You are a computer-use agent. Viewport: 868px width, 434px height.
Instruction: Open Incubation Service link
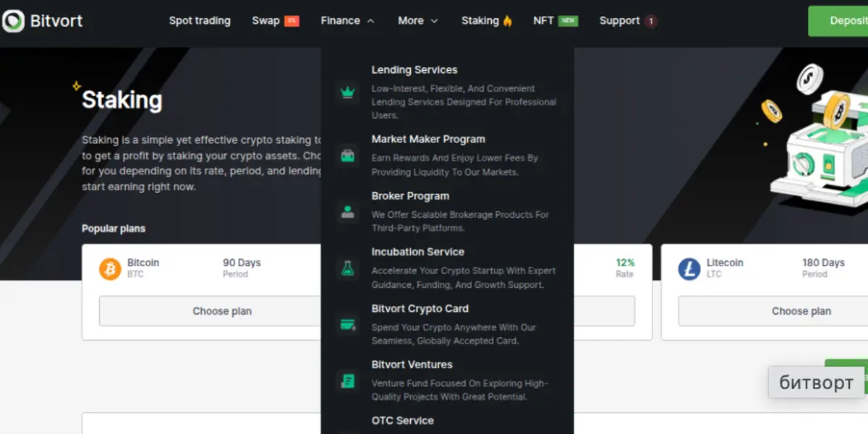tap(418, 252)
